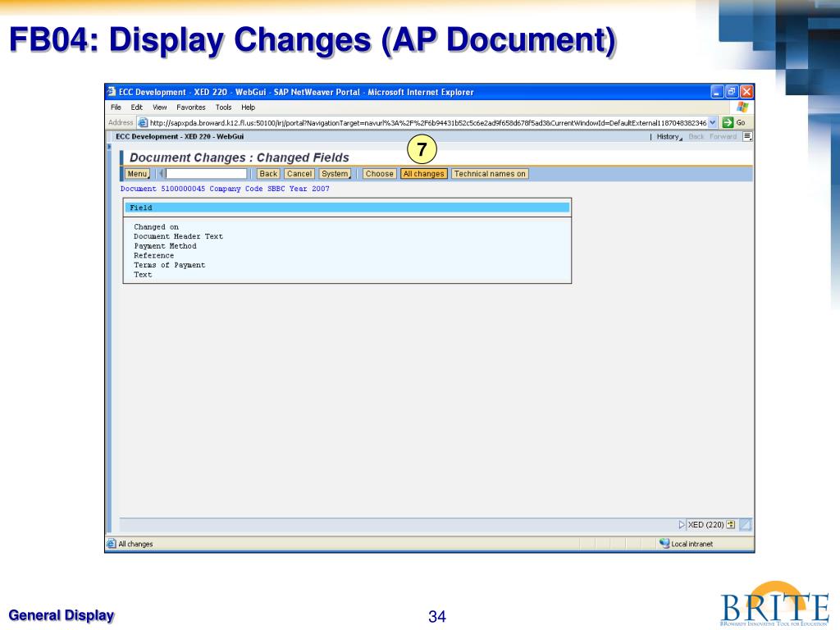Click the portal Forward link
840x630 pixels.
tap(723, 137)
